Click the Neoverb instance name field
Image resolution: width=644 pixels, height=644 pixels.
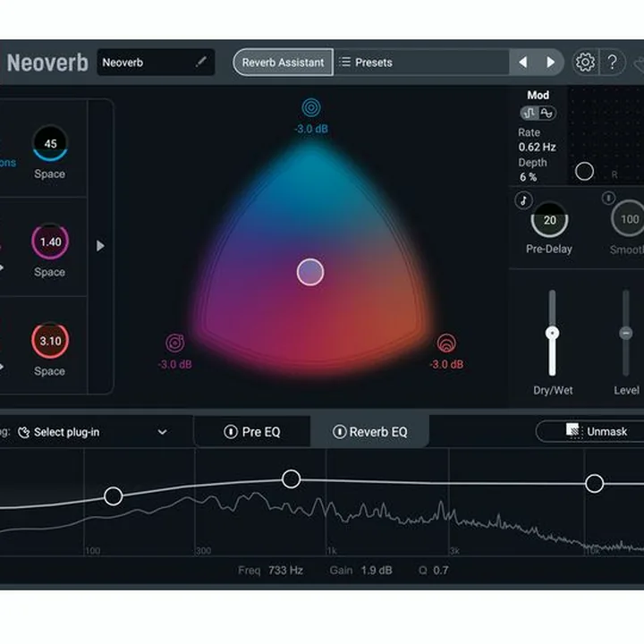156,62
